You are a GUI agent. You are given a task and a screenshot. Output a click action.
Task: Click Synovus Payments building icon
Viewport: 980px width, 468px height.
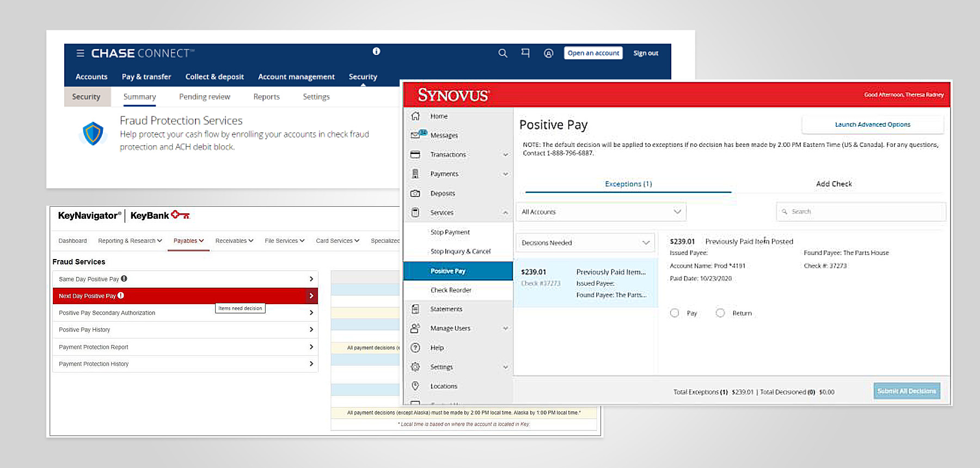tap(415, 174)
